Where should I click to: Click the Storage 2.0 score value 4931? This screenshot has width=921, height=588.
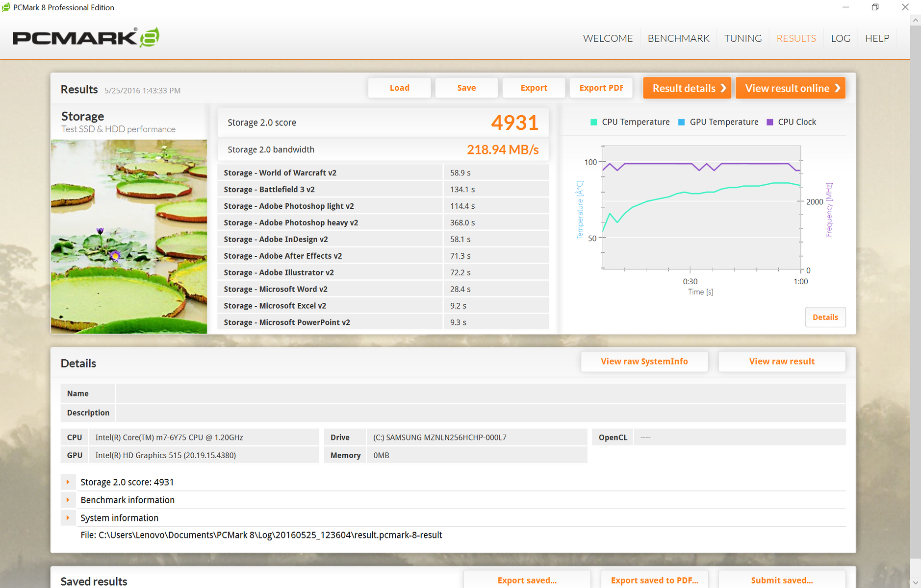pos(514,122)
